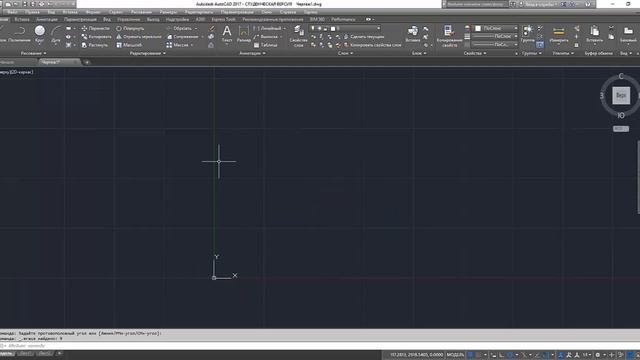Select the Дуга (Arc) tool
640x360 pixels.
[56, 34]
